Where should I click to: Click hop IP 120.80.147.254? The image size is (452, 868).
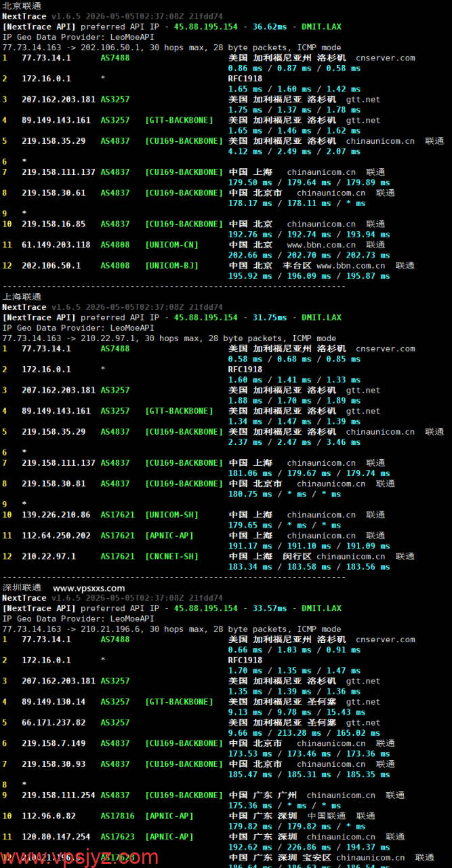point(56,837)
